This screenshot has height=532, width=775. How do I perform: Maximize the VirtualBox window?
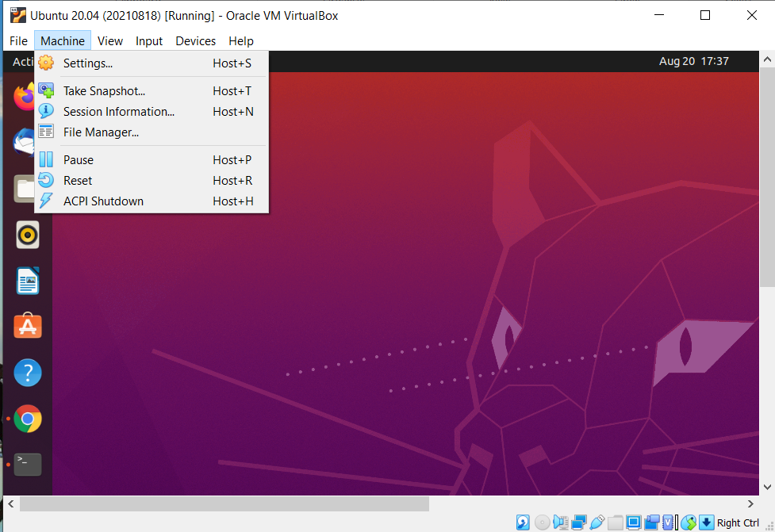tap(705, 15)
